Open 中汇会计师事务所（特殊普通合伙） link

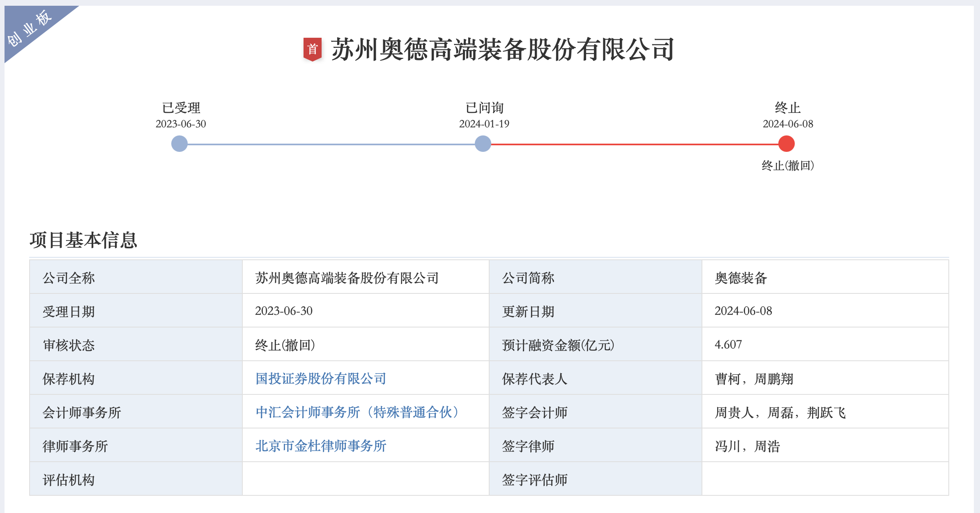(x=357, y=412)
